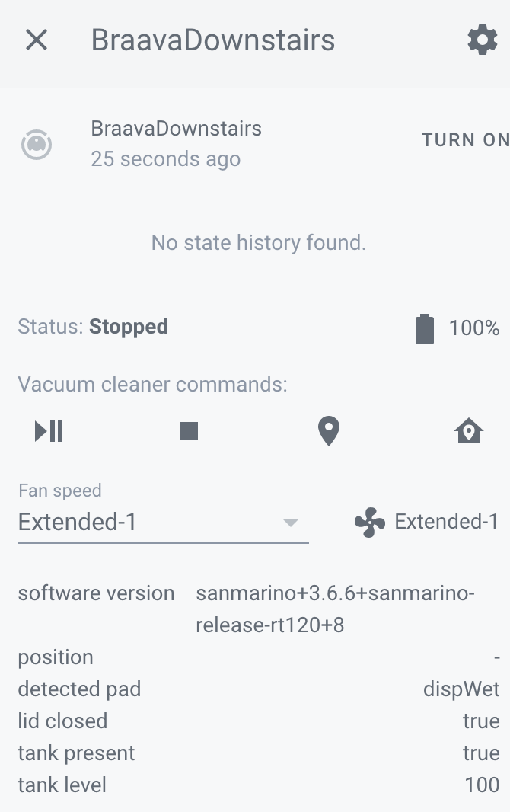Click the software version value text
Viewport: 510px width, 812px height.
point(335,609)
